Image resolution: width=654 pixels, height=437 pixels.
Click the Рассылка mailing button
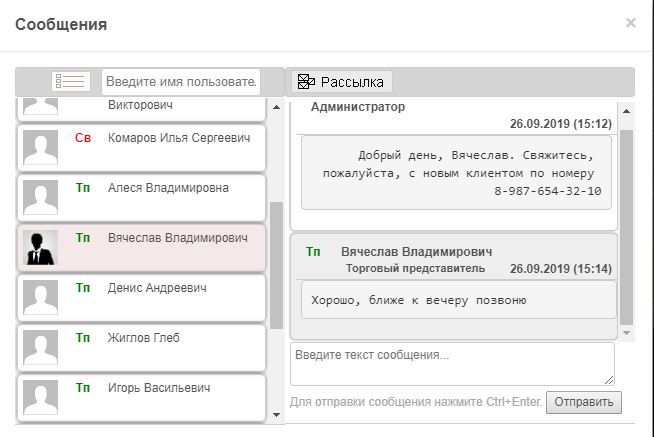[340, 82]
